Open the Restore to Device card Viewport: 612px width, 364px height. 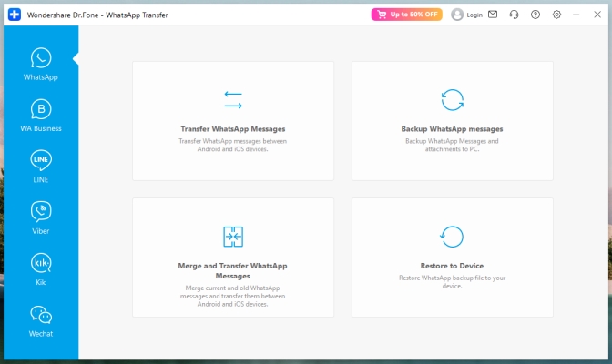tap(452, 258)
